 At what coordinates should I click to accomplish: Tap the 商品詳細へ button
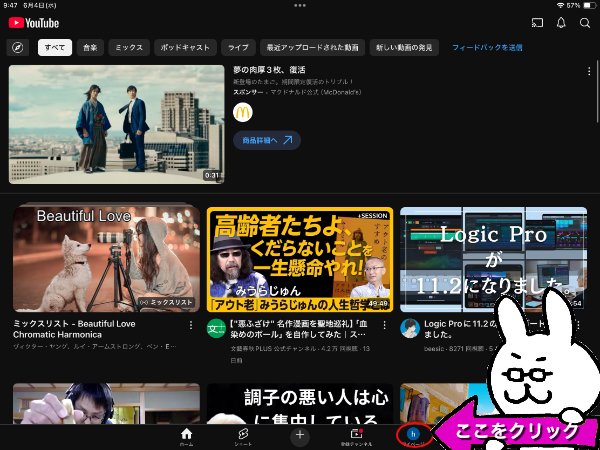tap(267, 140)
